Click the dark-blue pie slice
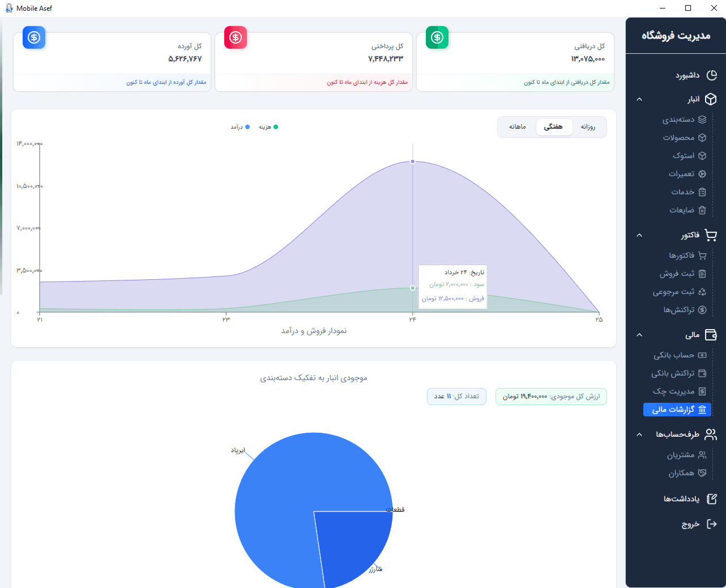The height and width of the screenshot is (588, 726). [x=354, y=544]
